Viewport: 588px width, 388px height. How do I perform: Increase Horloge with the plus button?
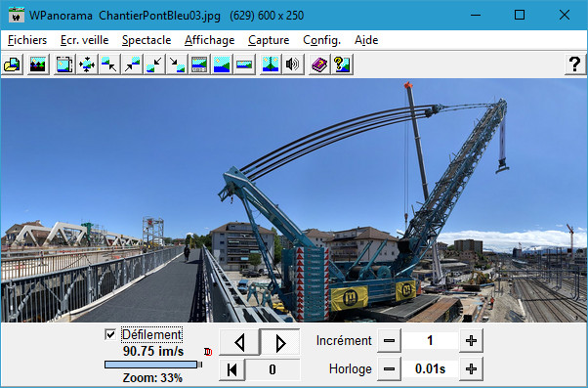tap(471, 368)
